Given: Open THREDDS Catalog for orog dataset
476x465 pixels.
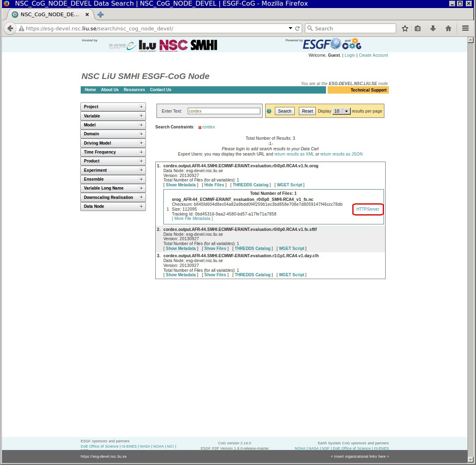Looking at the screenshot, I should coord(251,185).
